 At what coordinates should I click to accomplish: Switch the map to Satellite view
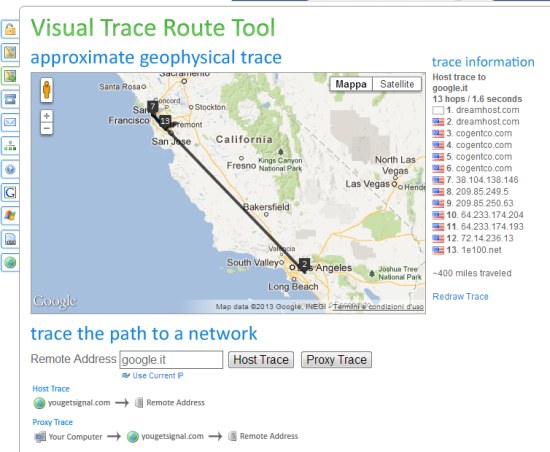(397, 84)
